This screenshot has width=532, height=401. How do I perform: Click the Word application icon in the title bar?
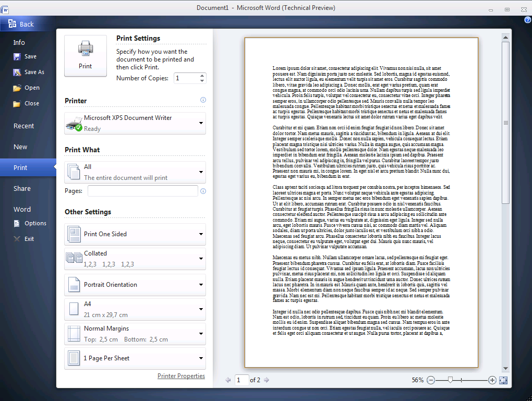(x=5, y=10)
